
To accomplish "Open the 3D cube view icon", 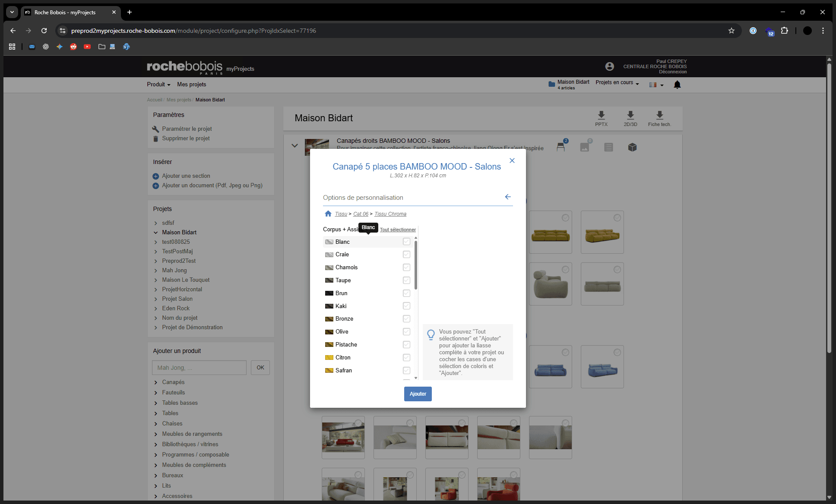I will pyautogui.click(x=632, y=147).
